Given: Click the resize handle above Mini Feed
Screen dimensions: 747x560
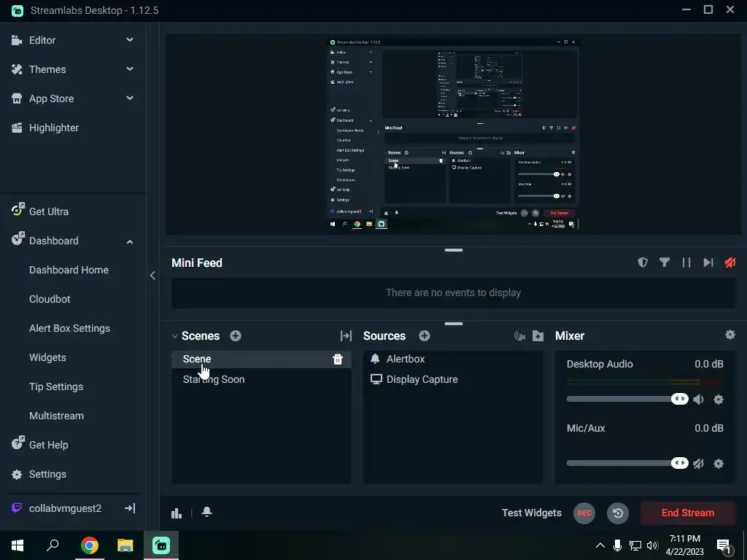Looking at the screenshot, I should tap(454, 250).
